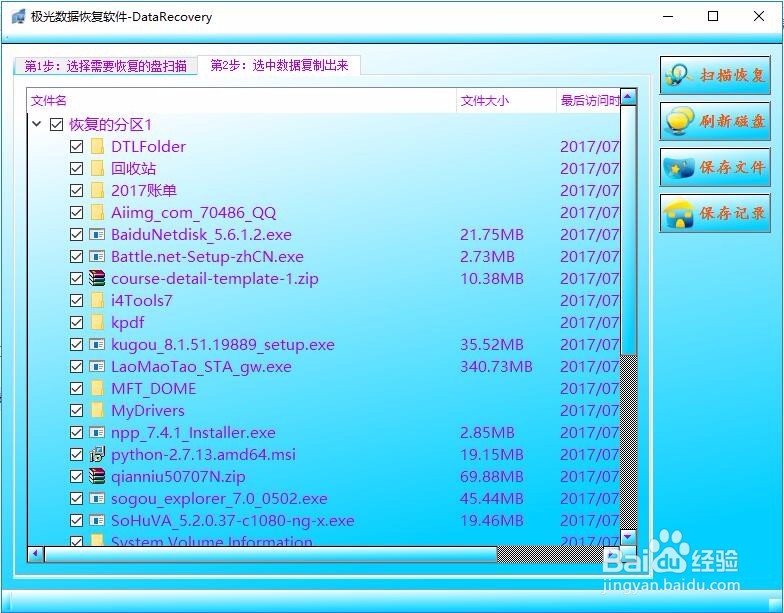Click the app icon in title bar

[18, 16]
